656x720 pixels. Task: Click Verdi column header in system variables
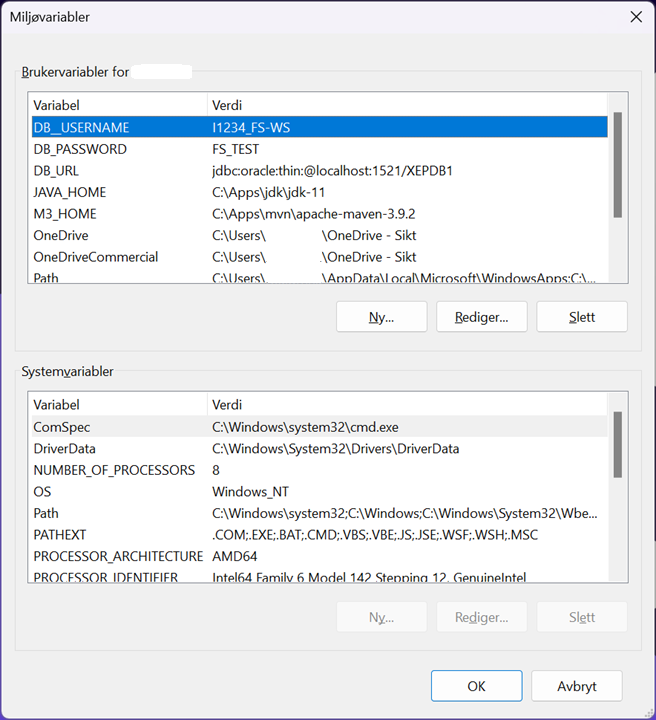405,405
